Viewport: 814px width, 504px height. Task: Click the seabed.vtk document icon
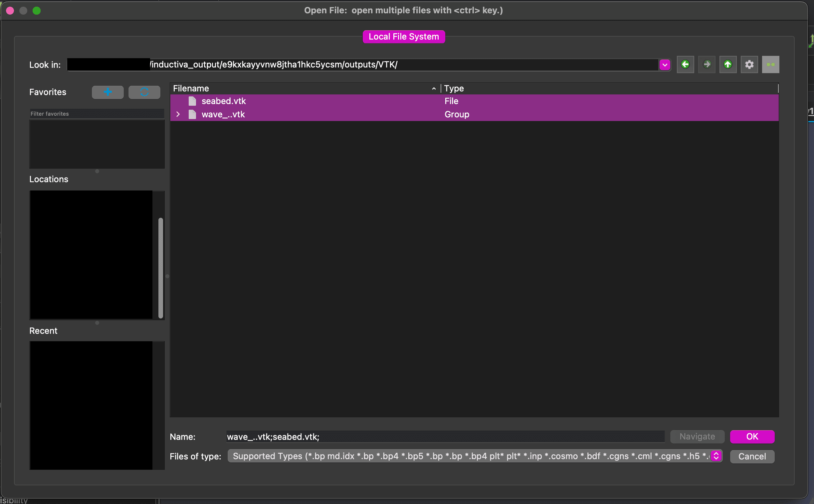192,101
